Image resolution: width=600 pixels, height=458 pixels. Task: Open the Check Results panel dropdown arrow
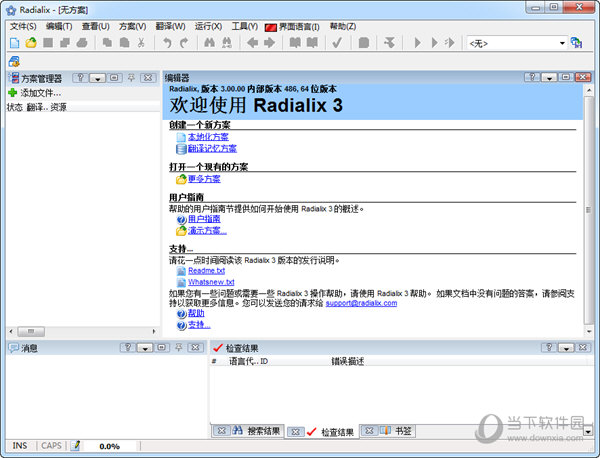click(x=566, y=347)
